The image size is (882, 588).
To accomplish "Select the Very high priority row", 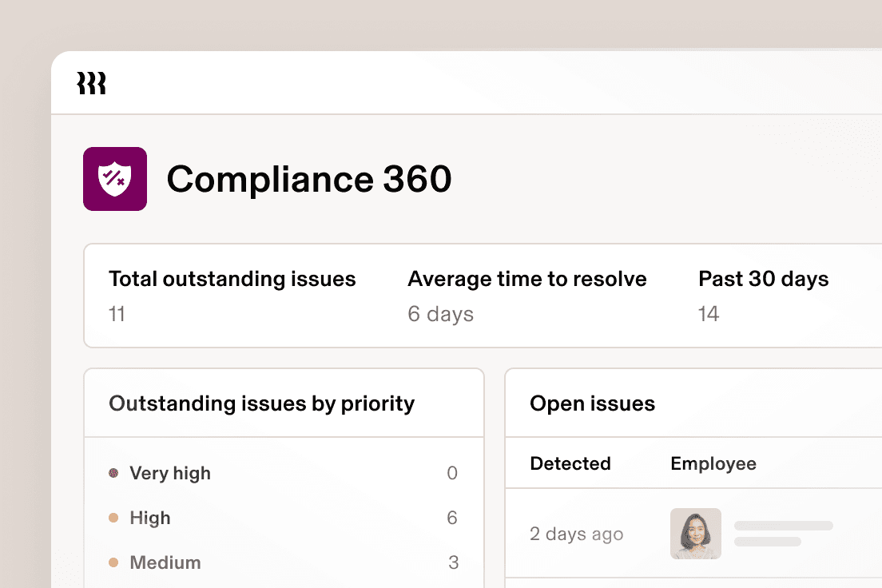I will click(x=284, y=473).
